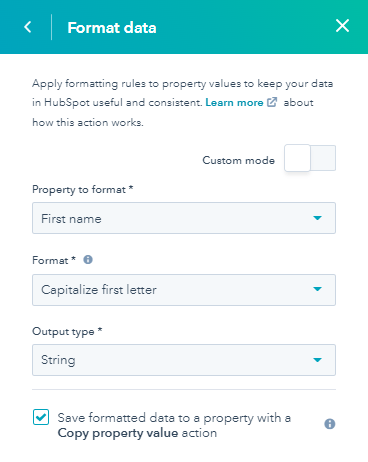Expand the Property to format dropdown arrow
368x462 pixels.
click(x=317, y=218)
